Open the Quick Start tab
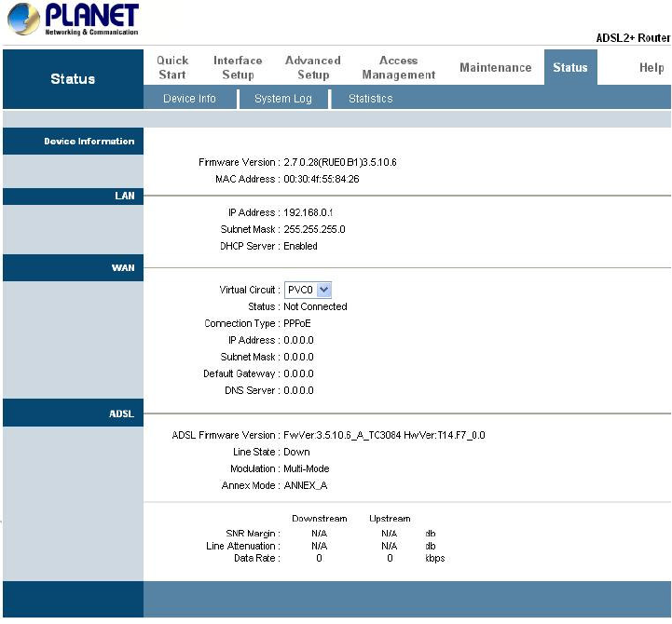Screen dimensions: 672x624 [x=172, y=67]
